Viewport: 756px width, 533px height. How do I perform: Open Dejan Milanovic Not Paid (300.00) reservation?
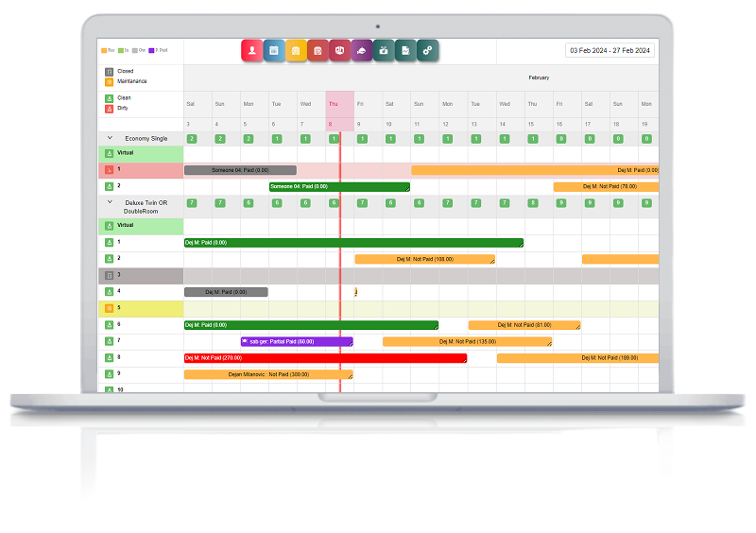tap(268, 374)
